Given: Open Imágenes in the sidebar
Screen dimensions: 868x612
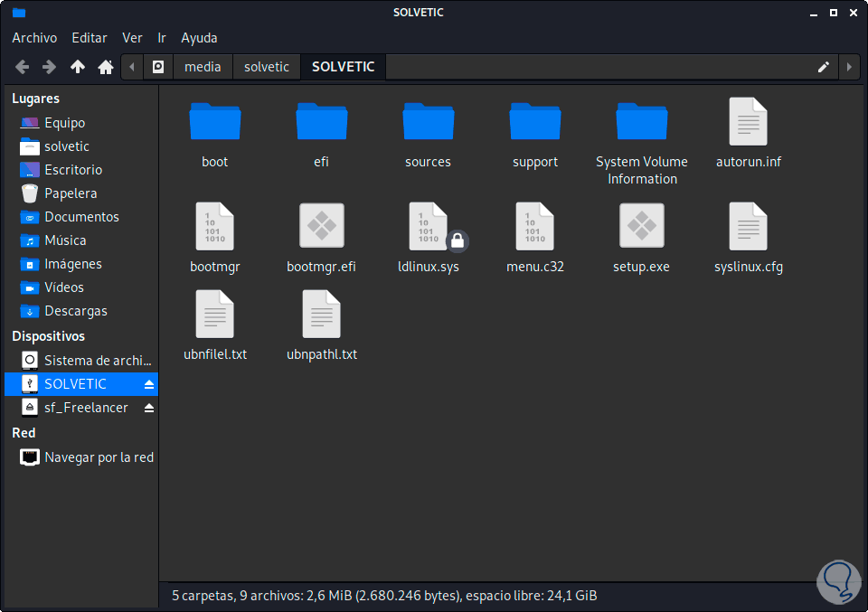Looking at the screenshot, I should 81,264.
